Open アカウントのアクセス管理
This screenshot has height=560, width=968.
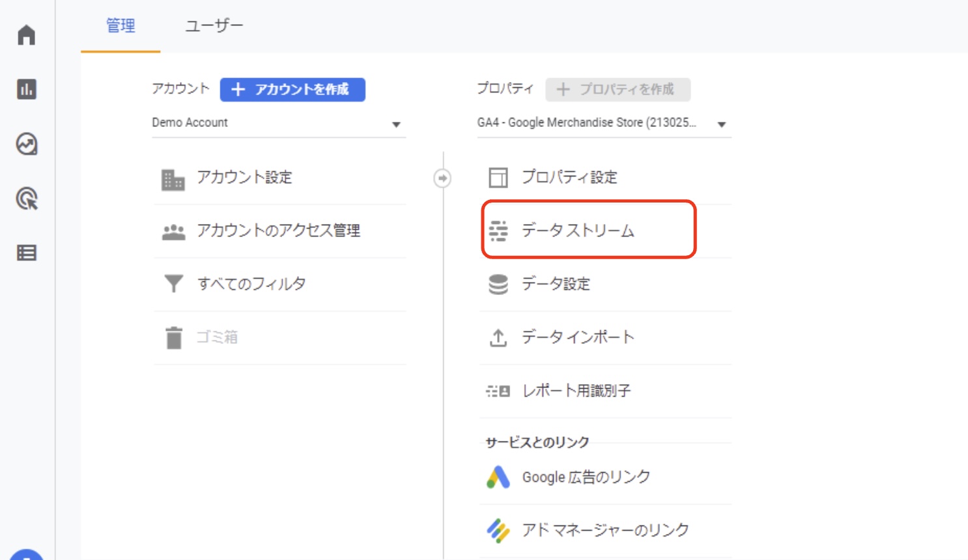(x=279, y=231)
